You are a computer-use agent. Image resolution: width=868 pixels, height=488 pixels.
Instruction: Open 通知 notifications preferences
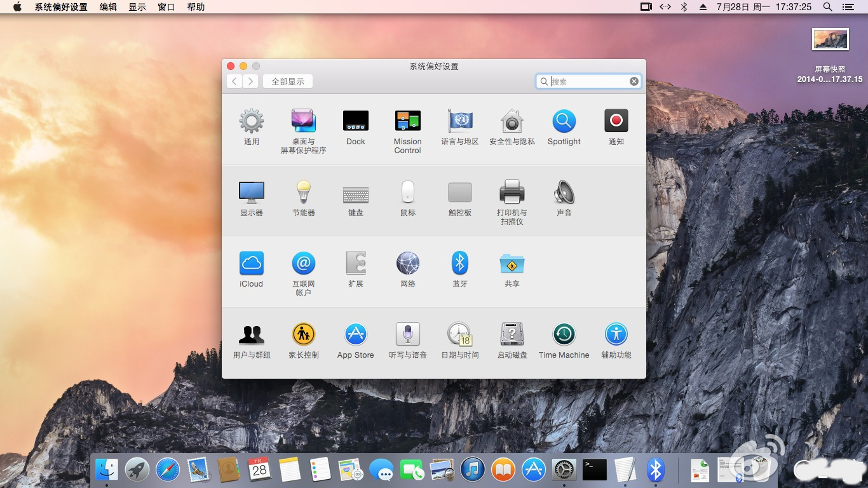(616, 121)
